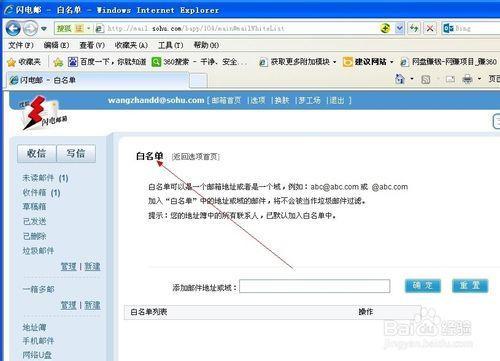Open the 页面 command bar menu
The height and width of the screenshot is (361, 500).
coord(494,79)
